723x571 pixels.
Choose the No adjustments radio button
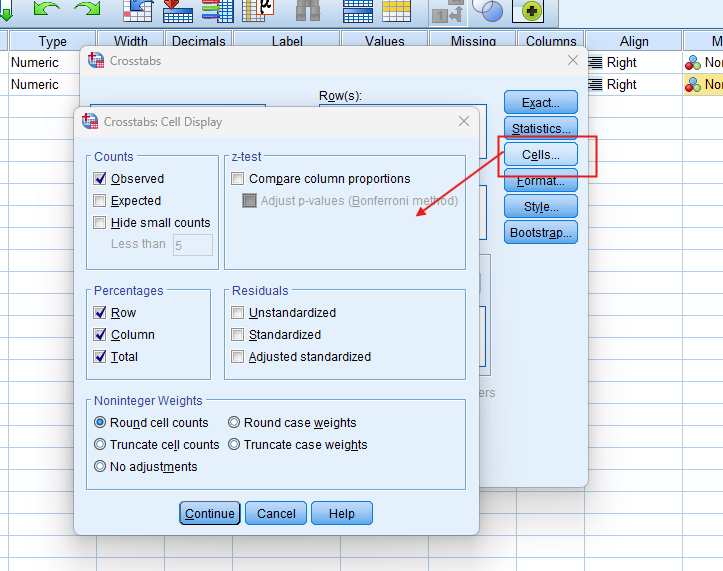coord(100,467)
